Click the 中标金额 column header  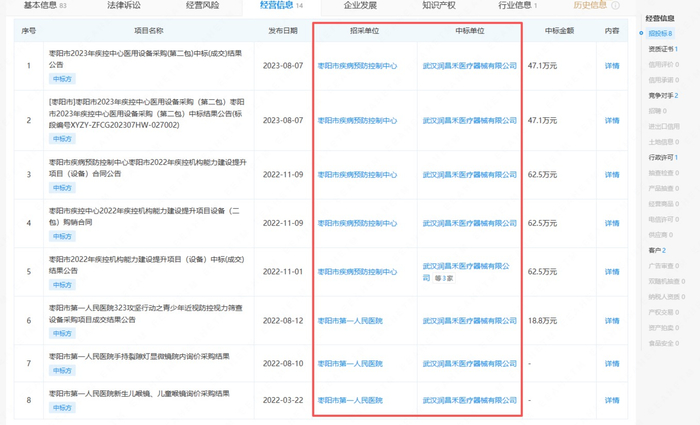[x=559, y=31]
